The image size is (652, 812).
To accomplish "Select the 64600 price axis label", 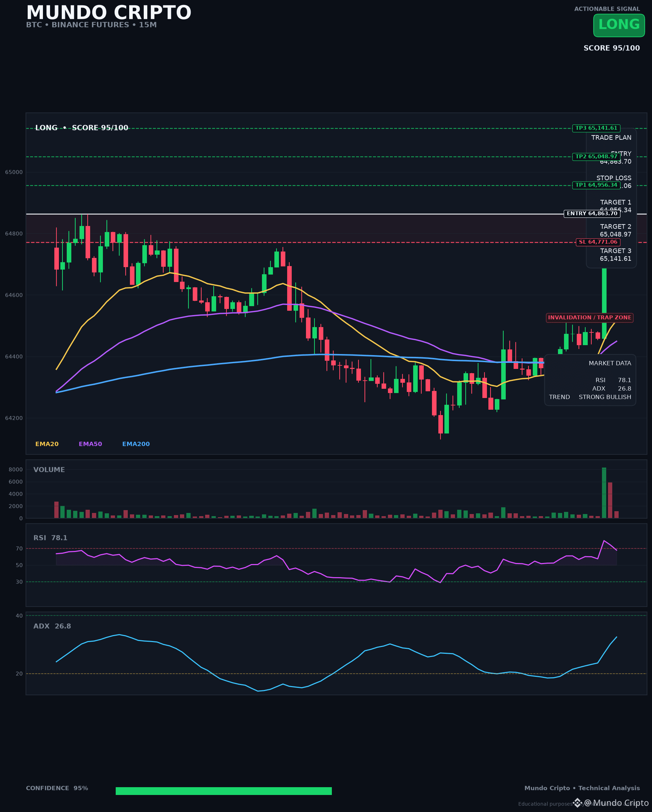I will 13,295.
